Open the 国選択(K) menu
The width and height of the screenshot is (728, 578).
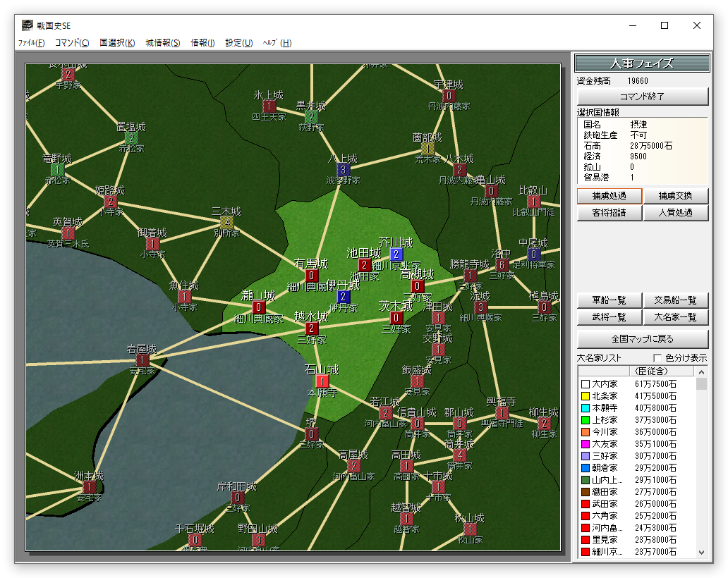[x=117, y=43]
